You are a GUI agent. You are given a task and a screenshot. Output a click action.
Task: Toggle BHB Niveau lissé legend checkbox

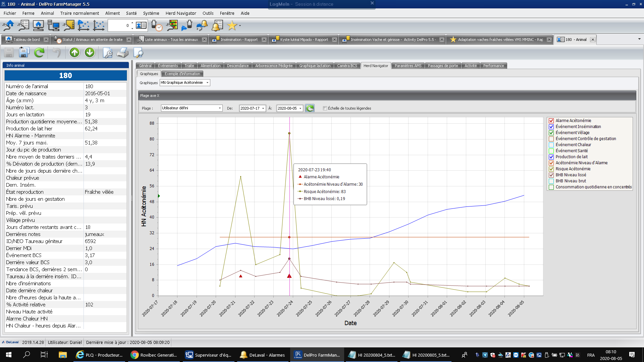coord(551,175)
